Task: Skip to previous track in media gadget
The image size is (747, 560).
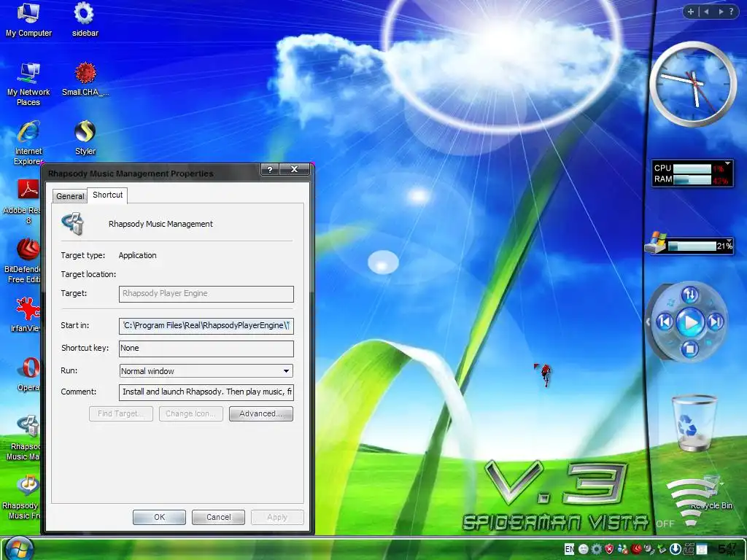Action: point(665,322)
